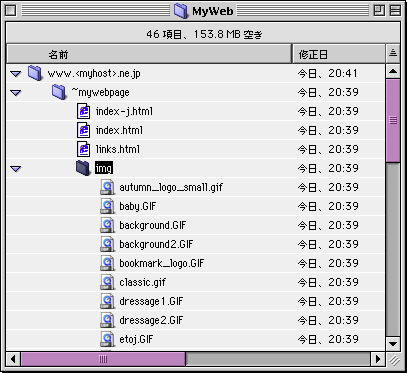Click the links.html document icon
Image resolution: width=407 pixels, height=373 pixels.
coord(83,149)
